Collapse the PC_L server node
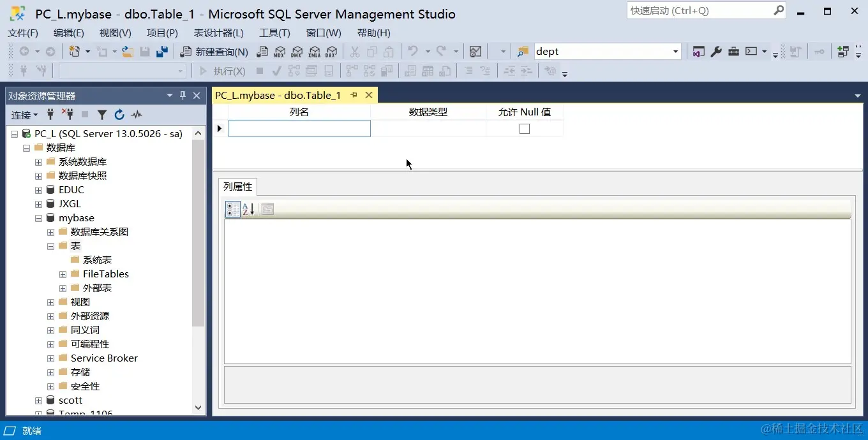This screenshot has width=868, height=440. coord(14,134)
